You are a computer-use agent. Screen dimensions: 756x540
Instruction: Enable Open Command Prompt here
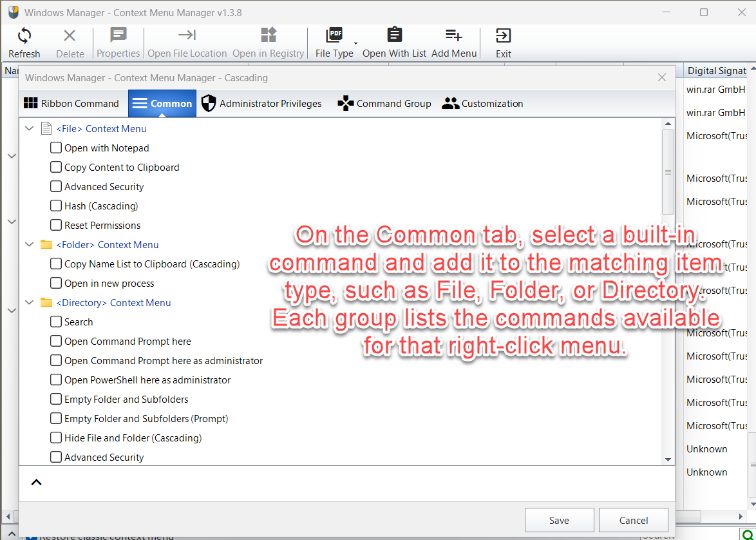(x=56, y=341)
